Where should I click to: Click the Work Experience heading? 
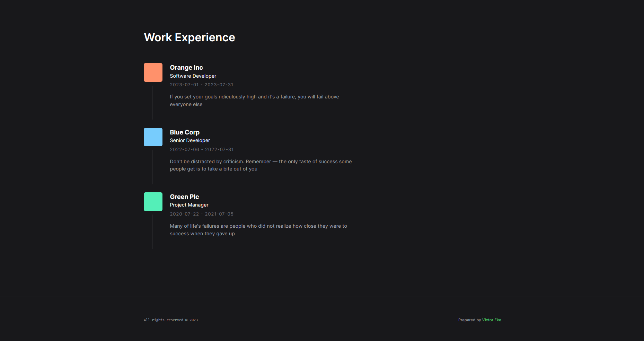(189, 37)
